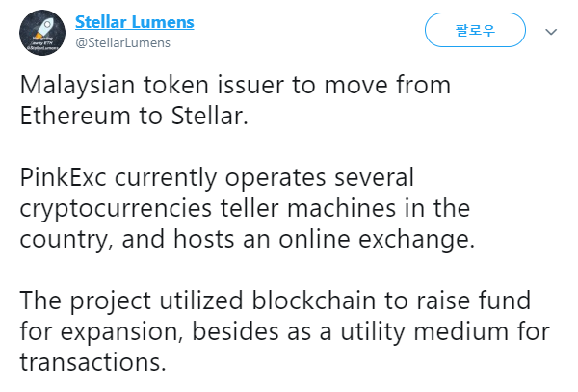Click the word 'PinkExc' in the tweet
578x392 pixels.
[63, 177]
